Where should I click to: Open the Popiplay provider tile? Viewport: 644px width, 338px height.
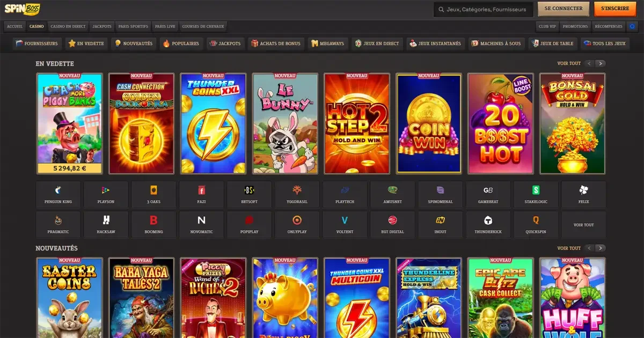[x=249, y=225]
